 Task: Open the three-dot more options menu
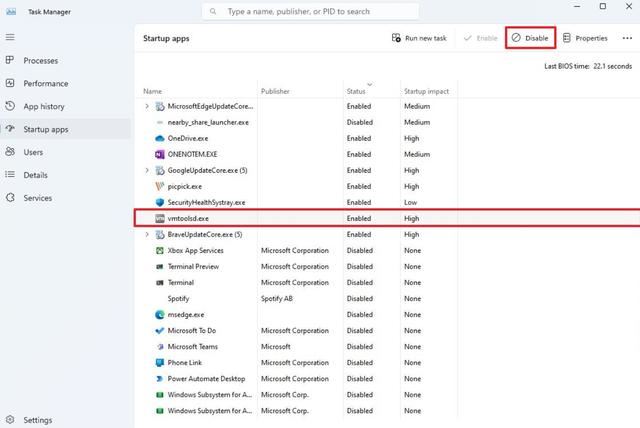coord(627,38)
